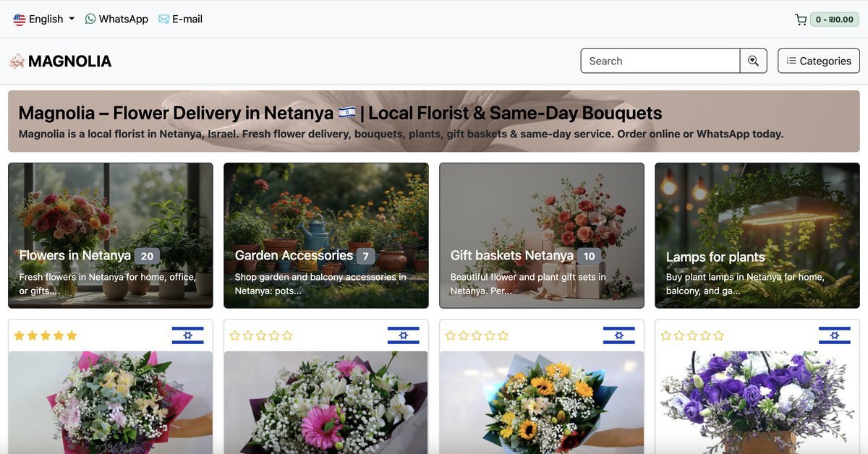Click 'Fresh flowers in Netanya for home' description
This screenshot has height=454, width=868.
[x=108, y=284]
